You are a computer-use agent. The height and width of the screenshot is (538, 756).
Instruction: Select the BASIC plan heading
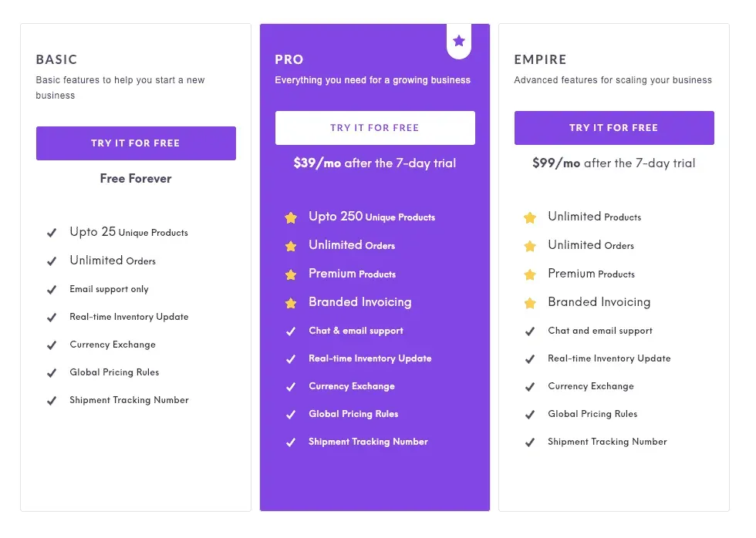(57, 59)
